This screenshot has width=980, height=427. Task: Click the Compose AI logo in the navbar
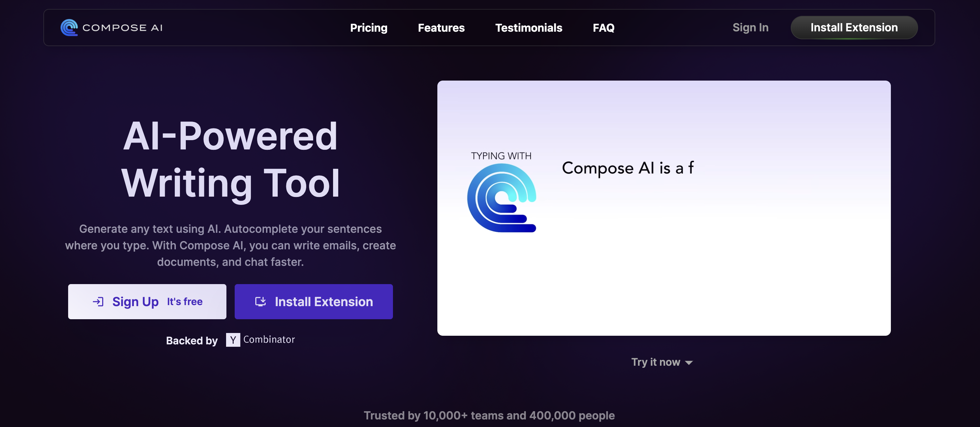point(69,27)
